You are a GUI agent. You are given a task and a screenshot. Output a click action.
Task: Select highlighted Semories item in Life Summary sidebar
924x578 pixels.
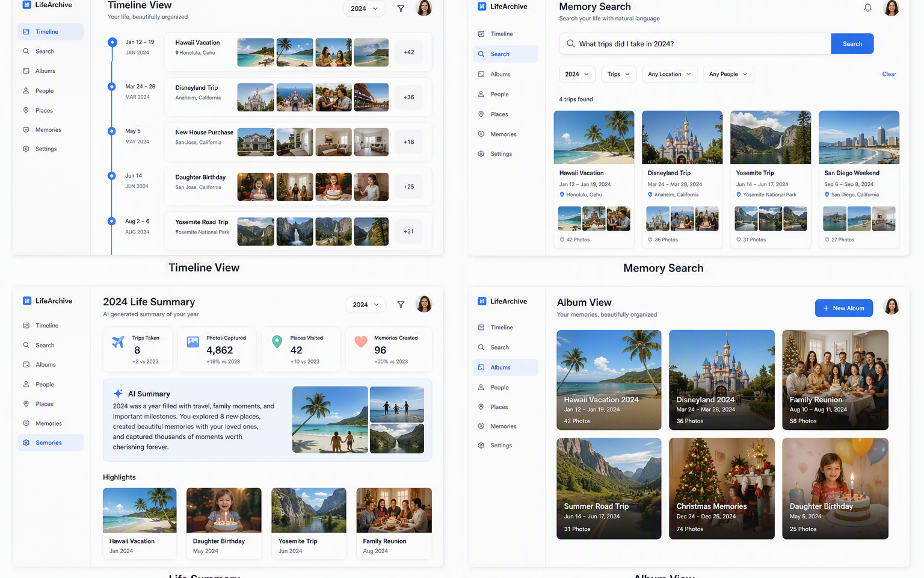point(51,443)
